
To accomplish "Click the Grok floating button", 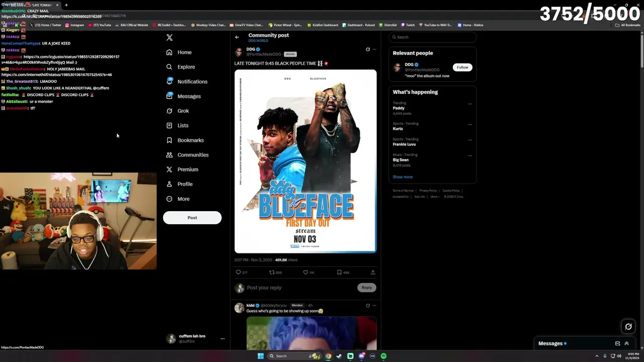I will (x=628, y=327).
